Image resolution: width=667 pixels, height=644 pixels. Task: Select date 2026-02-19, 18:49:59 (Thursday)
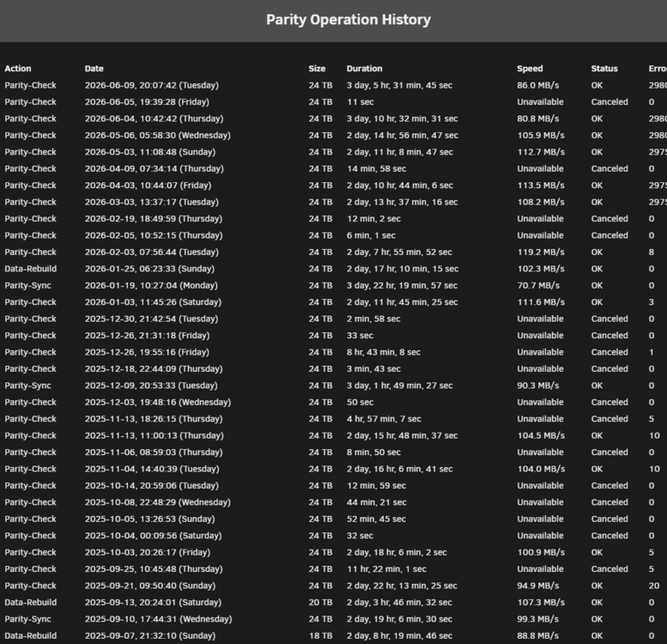click(154, 219)
